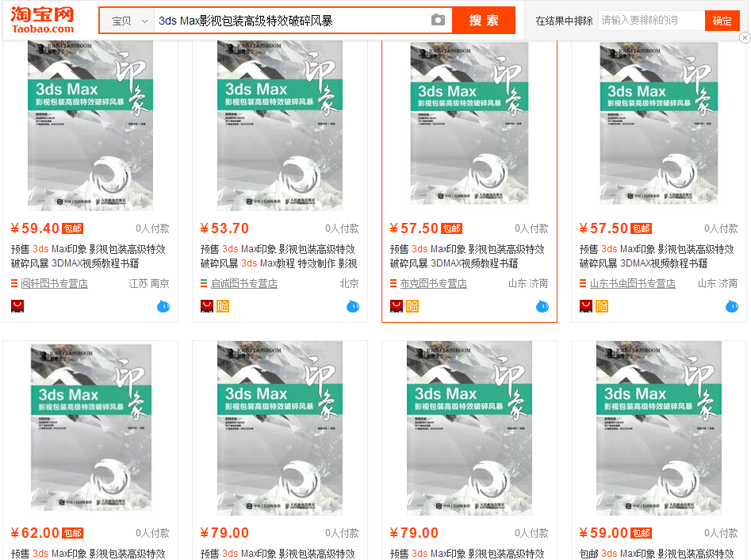Click the 包邮 badge next to ¥62.00

[73, 533]
